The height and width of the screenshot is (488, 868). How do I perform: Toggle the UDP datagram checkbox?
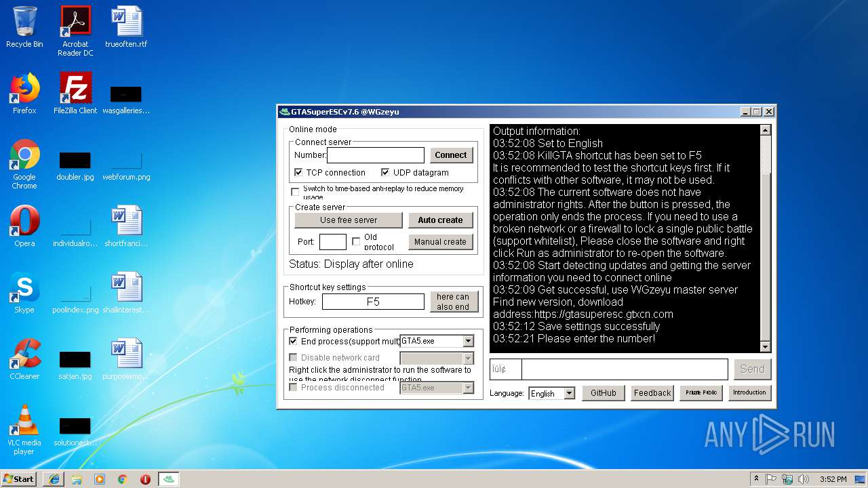(x=385, y=173)
